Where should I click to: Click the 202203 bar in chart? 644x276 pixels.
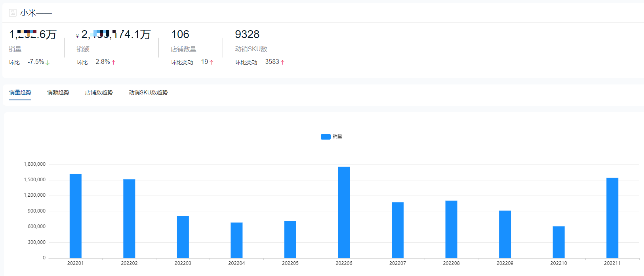coord(183,237)
